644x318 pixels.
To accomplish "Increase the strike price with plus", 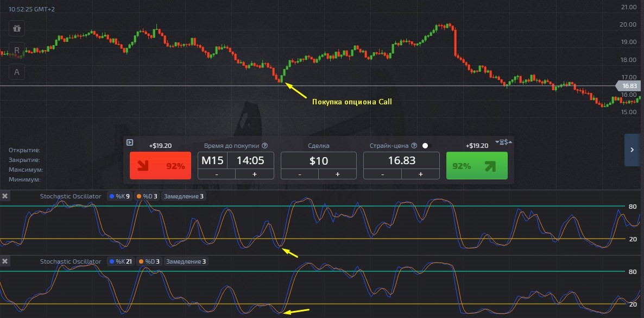I will (420, 174).
